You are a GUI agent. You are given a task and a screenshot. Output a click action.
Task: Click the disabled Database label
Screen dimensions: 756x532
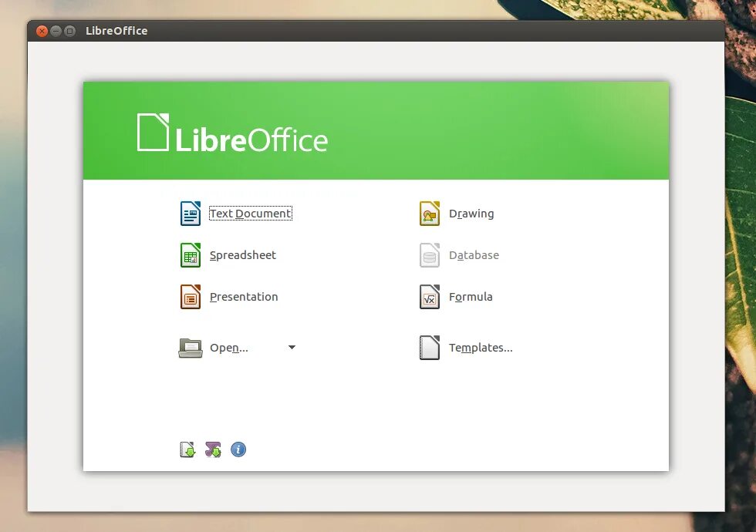[474, 255]
